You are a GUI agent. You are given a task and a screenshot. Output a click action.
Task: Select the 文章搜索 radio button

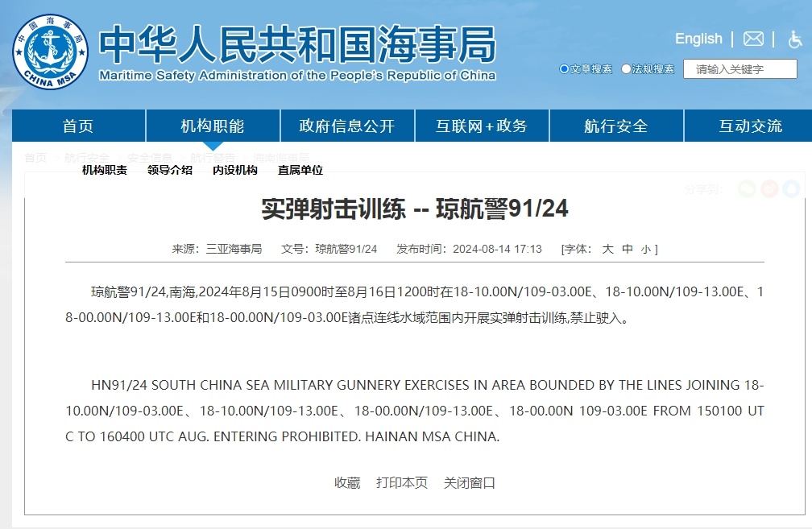(x=564, y=69)
